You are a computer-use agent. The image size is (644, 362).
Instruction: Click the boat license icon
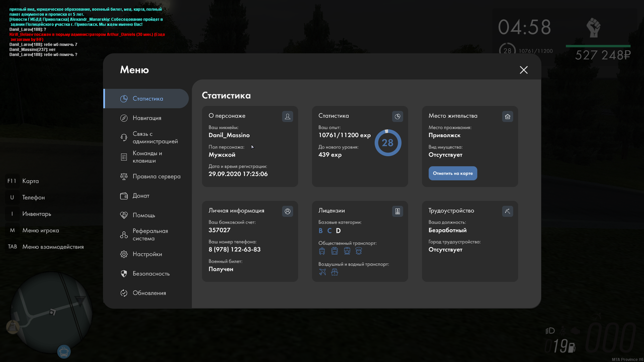click(x=335, y=272)
